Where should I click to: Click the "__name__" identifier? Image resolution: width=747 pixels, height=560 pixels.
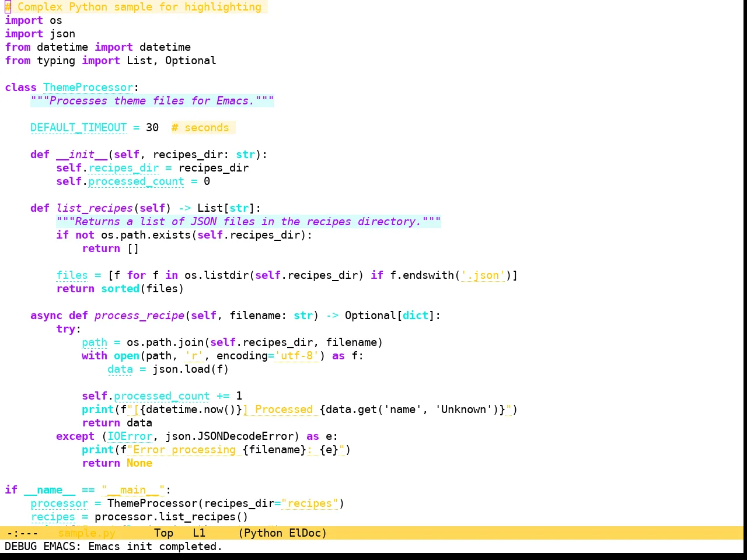pos(50,490)
